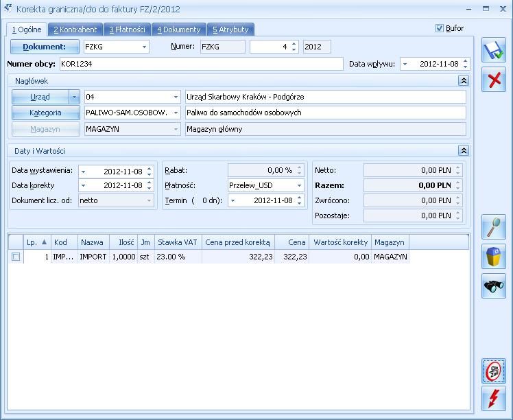Click the trash bin delete icon
This screenshot has height=420, width=513.
click(x=493, y=256)
